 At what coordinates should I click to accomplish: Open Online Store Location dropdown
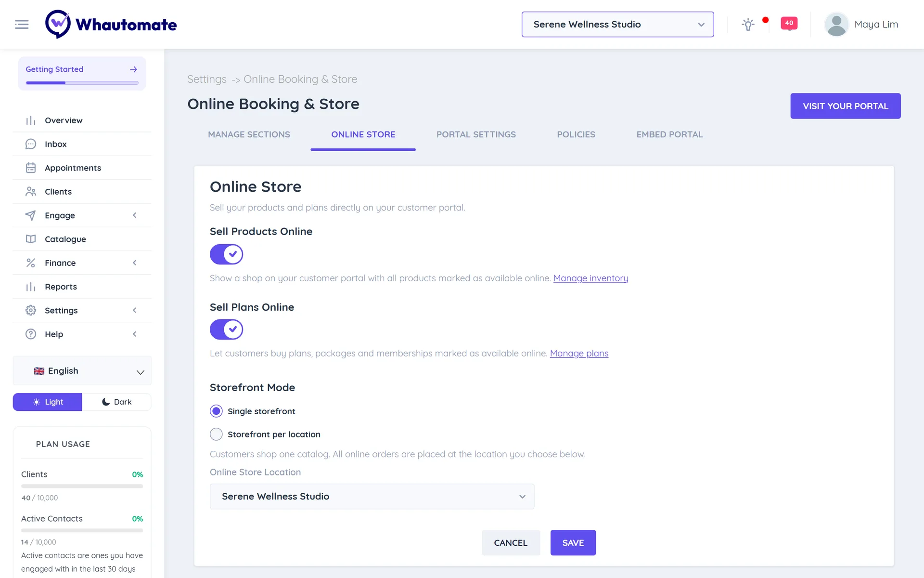pos(372,497)
